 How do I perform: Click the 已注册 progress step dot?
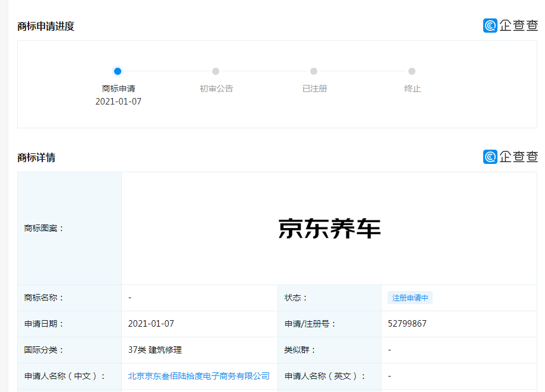pos(314,71)
